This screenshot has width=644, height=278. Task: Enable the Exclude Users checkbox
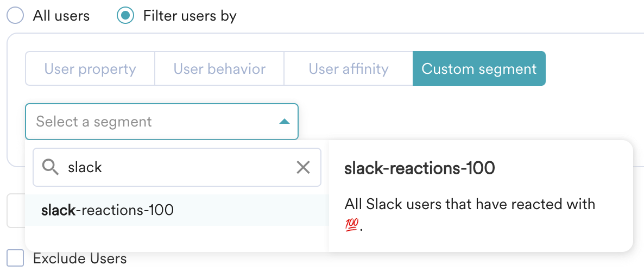15,258
